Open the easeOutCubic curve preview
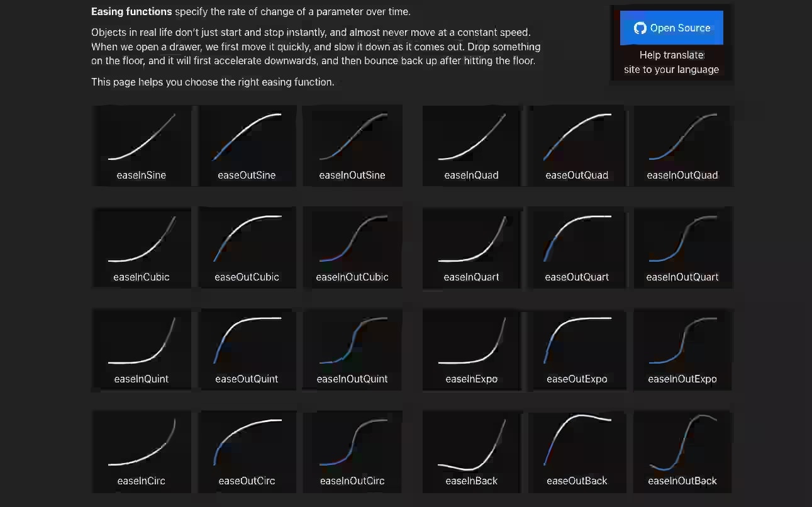 click(247, 247)
